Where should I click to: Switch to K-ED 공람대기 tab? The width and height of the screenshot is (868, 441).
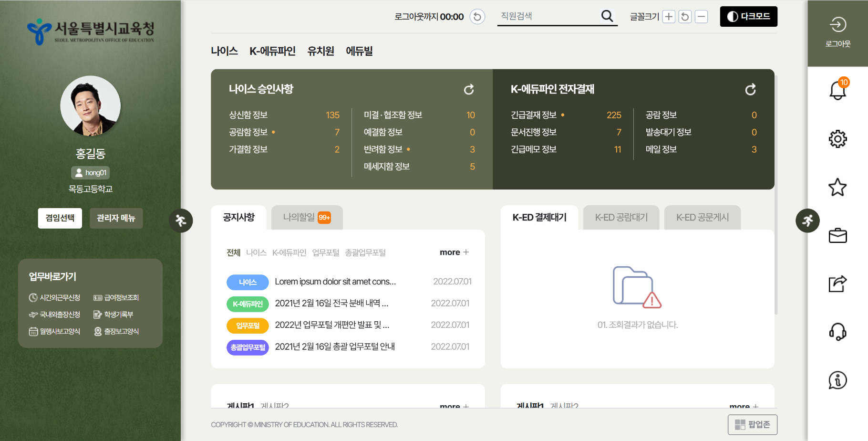coord(621,218)
